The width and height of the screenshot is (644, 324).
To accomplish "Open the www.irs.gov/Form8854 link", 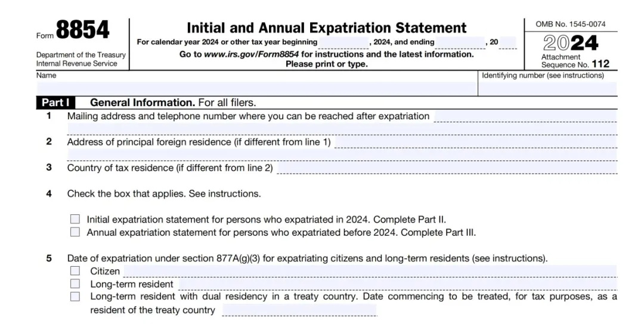I will (x=251, y=54).
